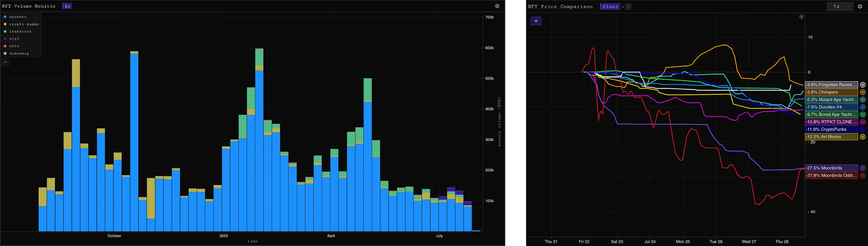
Task: Open NFT Volume Monitor settings gear
Action: pyautogui.click(x=497, y=6)
